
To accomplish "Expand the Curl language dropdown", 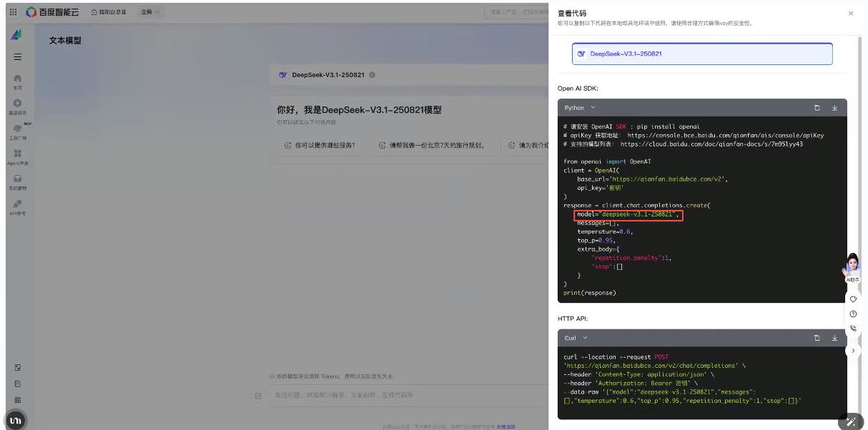I will click(576, 338).
